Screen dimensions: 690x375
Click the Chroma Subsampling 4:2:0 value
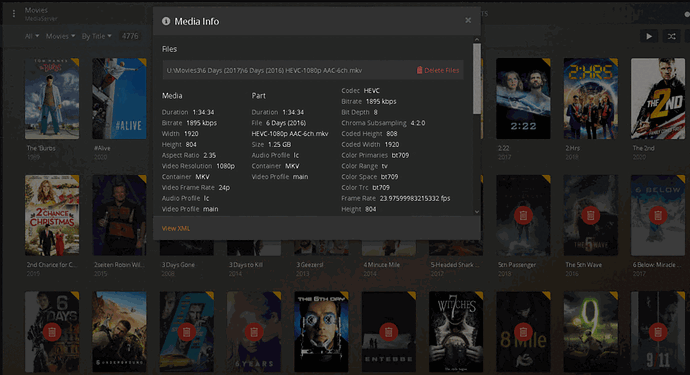(418, 123)
